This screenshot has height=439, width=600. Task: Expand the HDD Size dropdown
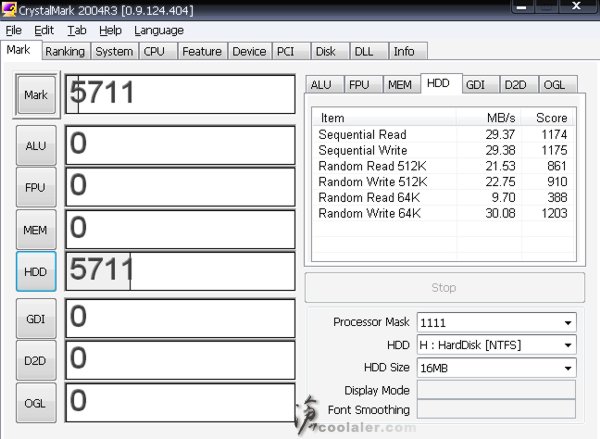pos(568,368)
